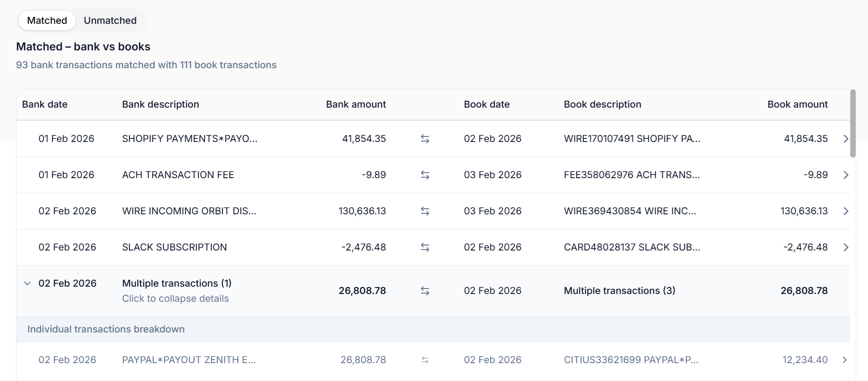Click the Bank amount column header

click(x=356, y=104)
